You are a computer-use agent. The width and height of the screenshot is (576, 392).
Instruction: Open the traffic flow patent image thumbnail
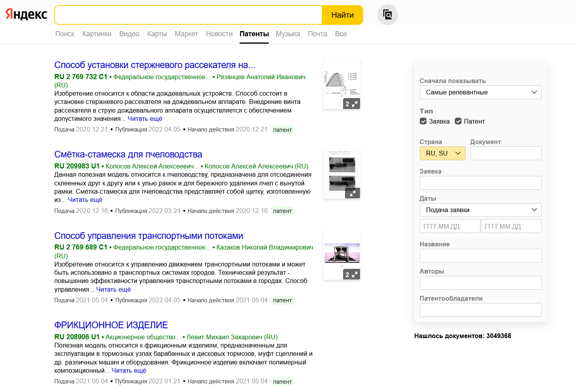coord(342,255)
